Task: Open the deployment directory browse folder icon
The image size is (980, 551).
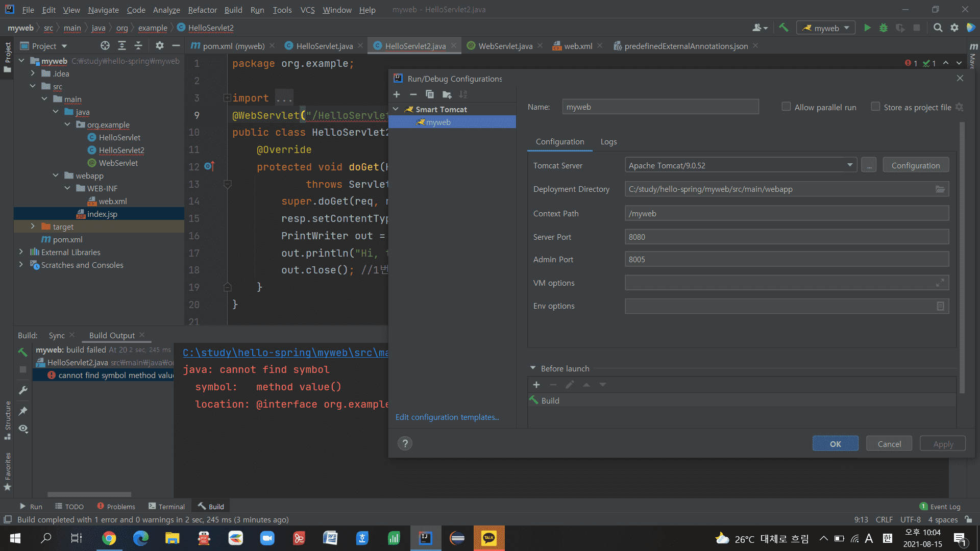Action: click(940, 189)
